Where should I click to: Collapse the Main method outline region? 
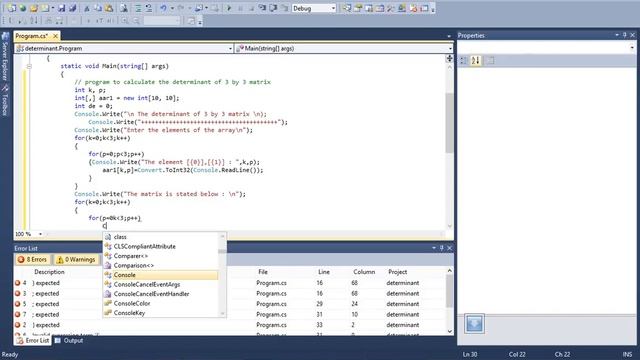29,66
